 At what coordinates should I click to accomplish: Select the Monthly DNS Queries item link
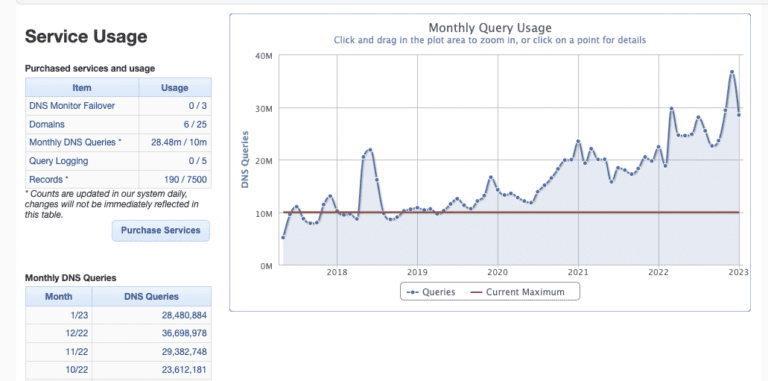[x=75, y=143]
